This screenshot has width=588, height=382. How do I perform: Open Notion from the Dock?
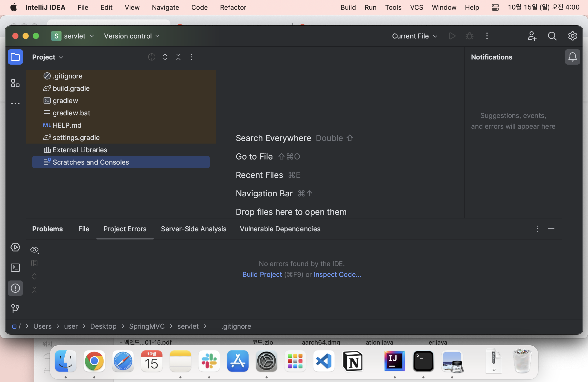353,361
